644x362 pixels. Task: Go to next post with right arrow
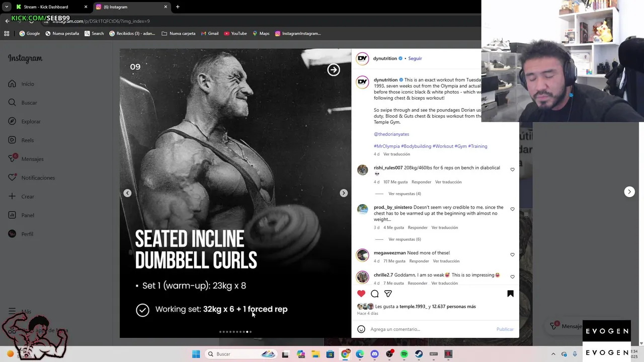tap(629, 192)
